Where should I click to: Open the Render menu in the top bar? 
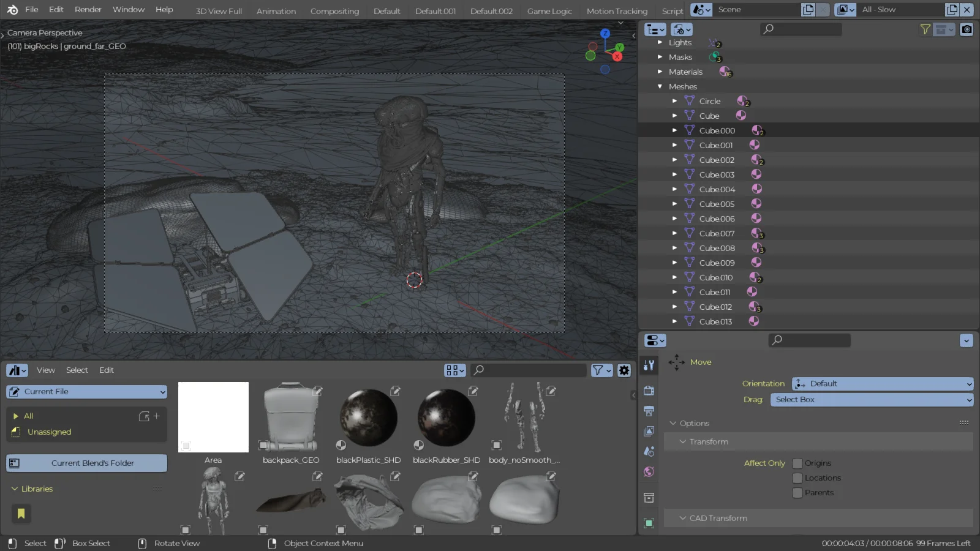[x=88, y=9]
